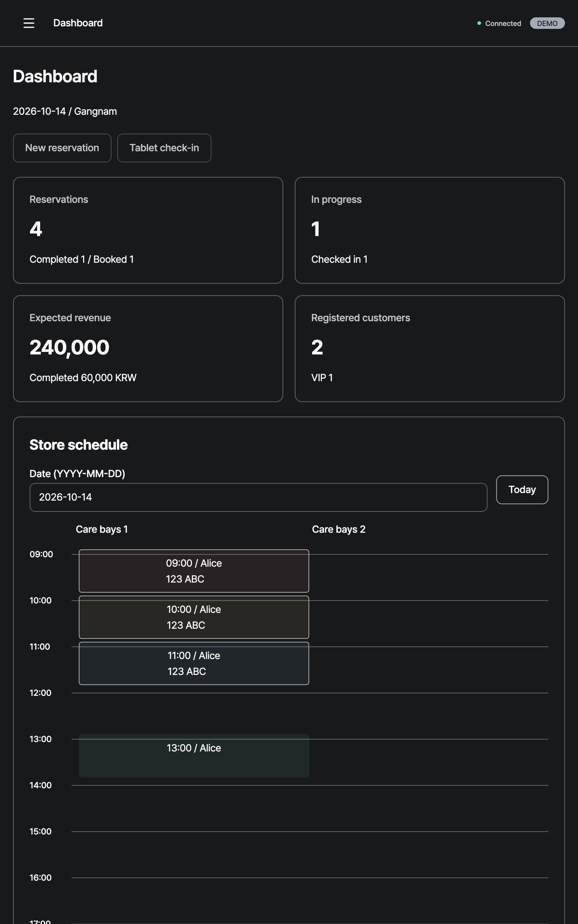Click the 12:00 time label
This screenshot has height=924, width=578.
[40, 693]
